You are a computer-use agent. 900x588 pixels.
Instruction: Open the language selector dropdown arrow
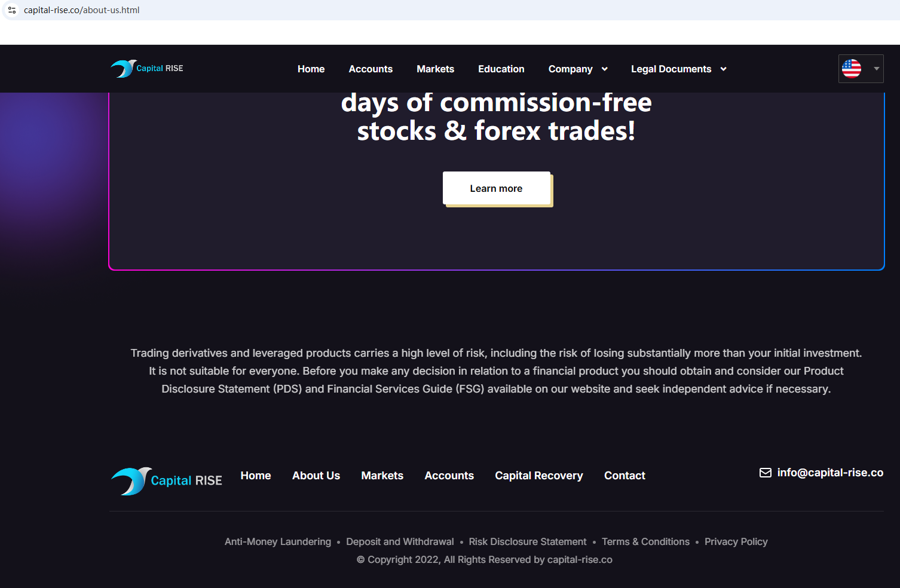click(x=877, y=69)
